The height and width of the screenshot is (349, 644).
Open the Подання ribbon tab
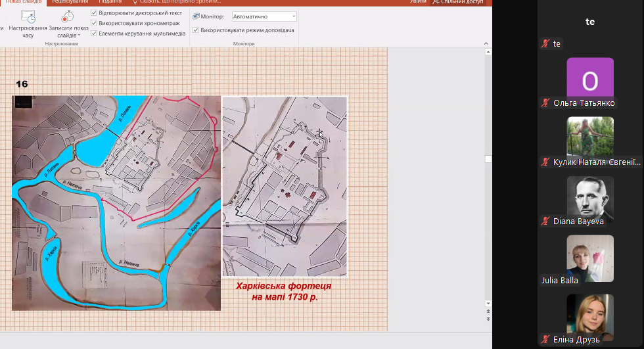(110, 2)
